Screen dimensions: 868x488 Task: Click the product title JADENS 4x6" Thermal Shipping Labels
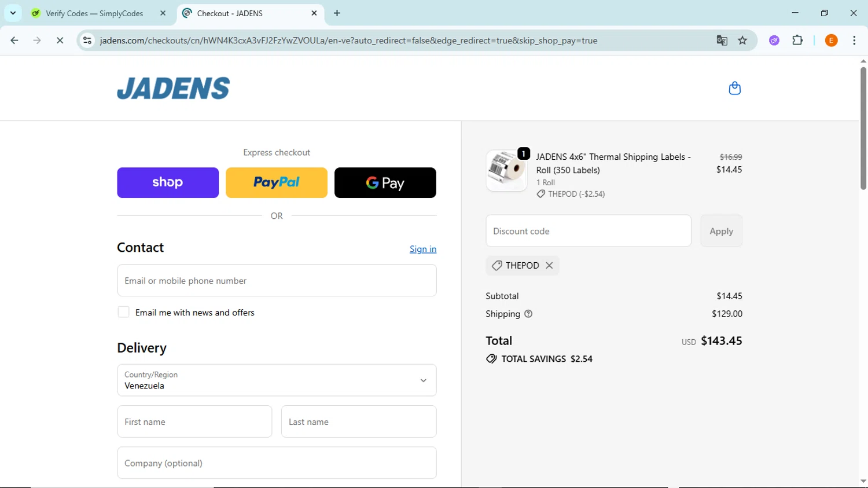613,163
